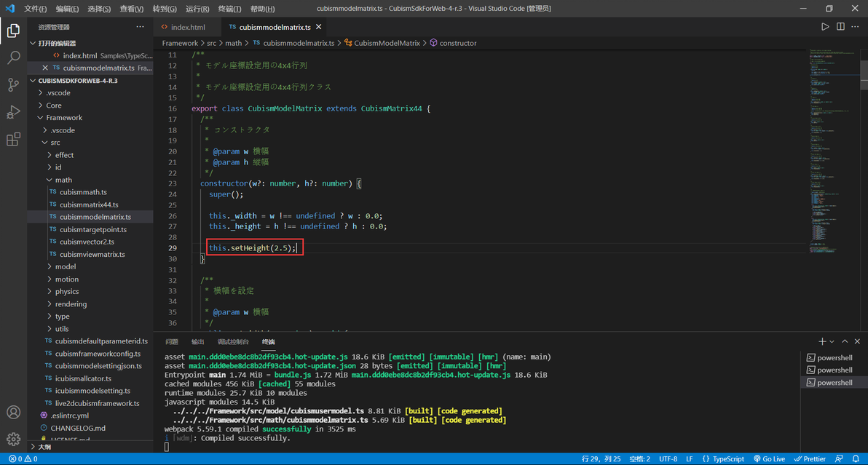
Task: Expand the effect folder
Action: tap(90, 155)
